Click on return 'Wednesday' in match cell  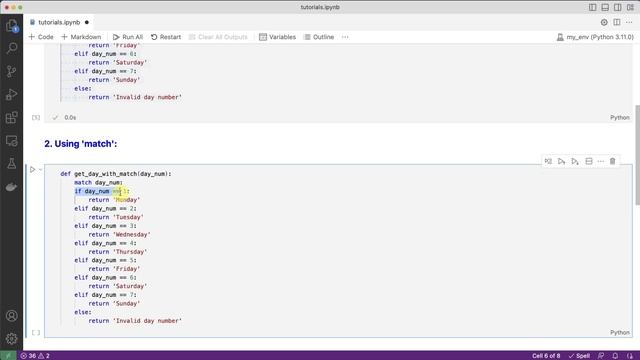point(119,234)
